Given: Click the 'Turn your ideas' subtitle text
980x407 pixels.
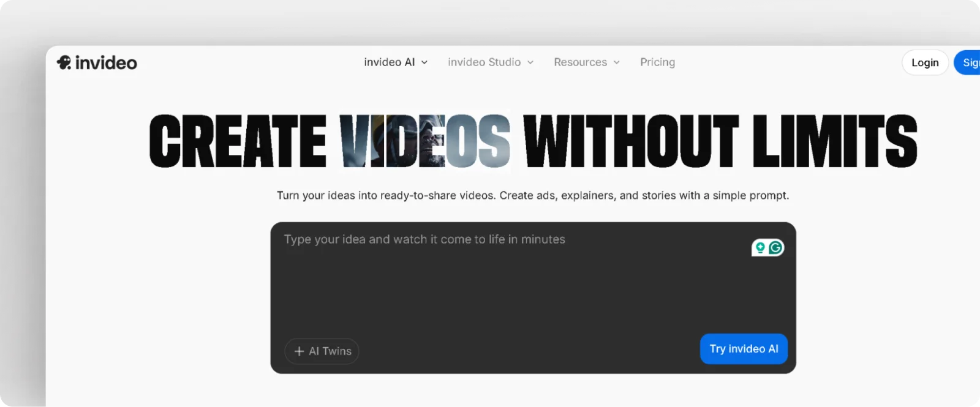Looking at the screenshot, I should (533, 196).
